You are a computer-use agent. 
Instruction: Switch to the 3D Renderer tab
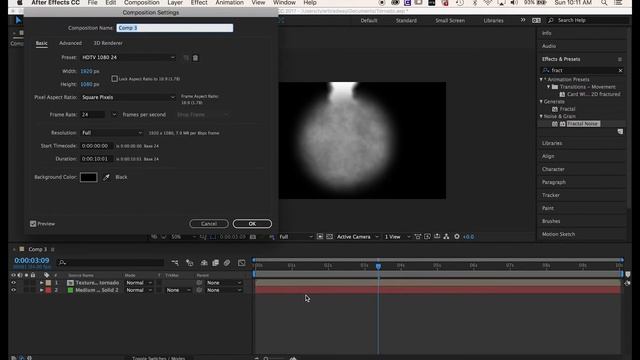pyautogui.click(x=108, y=43)
